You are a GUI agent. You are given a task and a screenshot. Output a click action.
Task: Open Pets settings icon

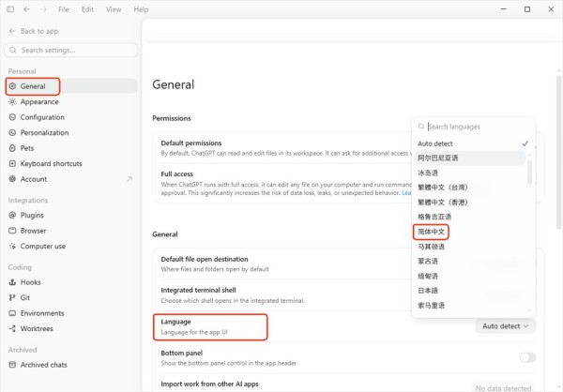[12, 148]
